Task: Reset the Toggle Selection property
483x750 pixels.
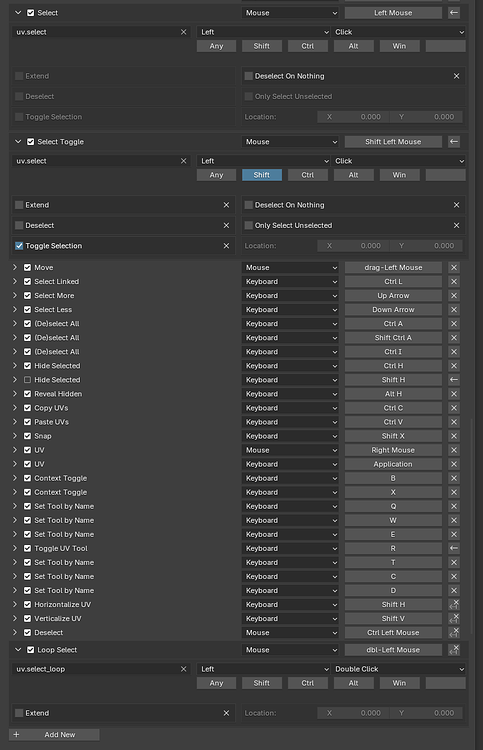Action: (x=226, y=246)
